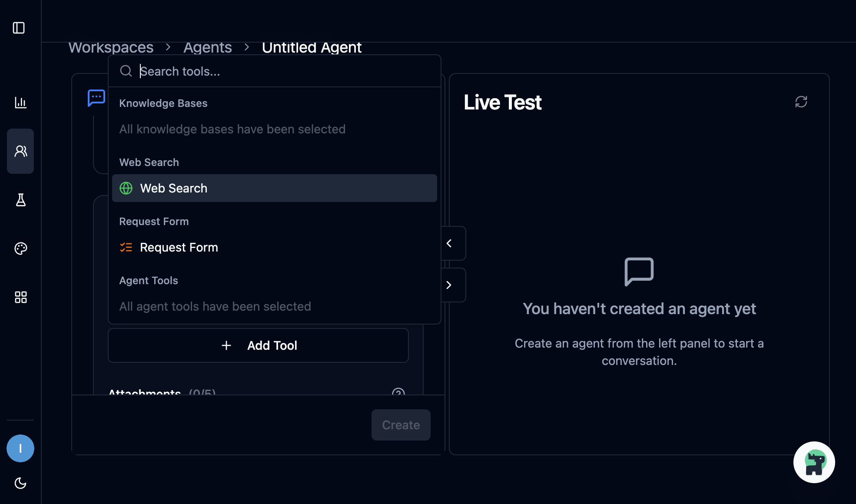Open the lab flask experiments section
The width and height of the screenshot is (856, 504).
[x=20, y=200]
